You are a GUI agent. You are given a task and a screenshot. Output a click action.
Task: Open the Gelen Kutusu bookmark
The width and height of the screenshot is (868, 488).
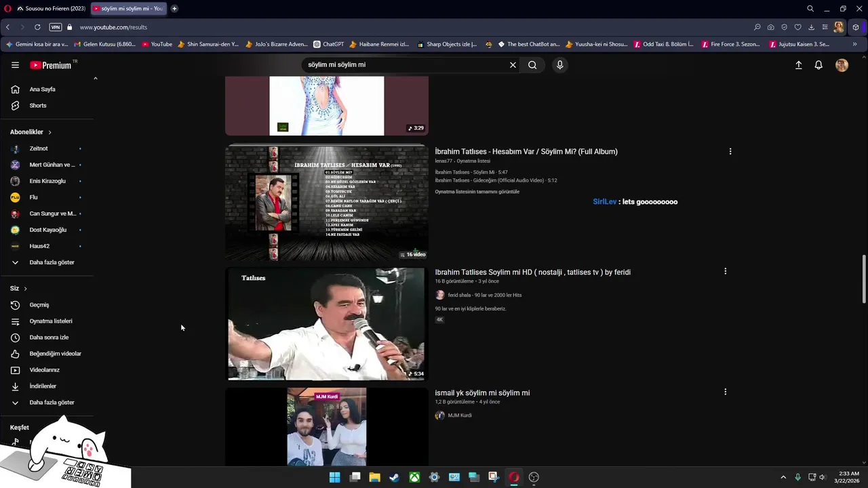[104, 44]
